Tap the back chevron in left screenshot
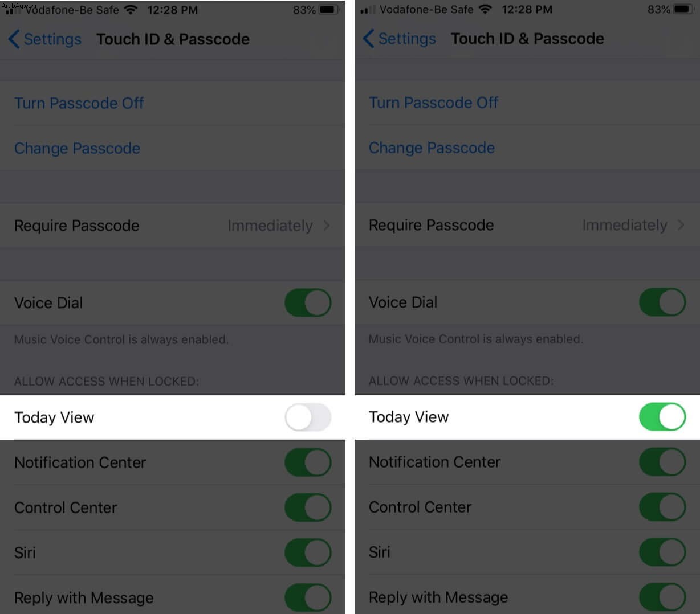Screen dimensions: 700x614 pyautogui.click(x=14, y=39)
